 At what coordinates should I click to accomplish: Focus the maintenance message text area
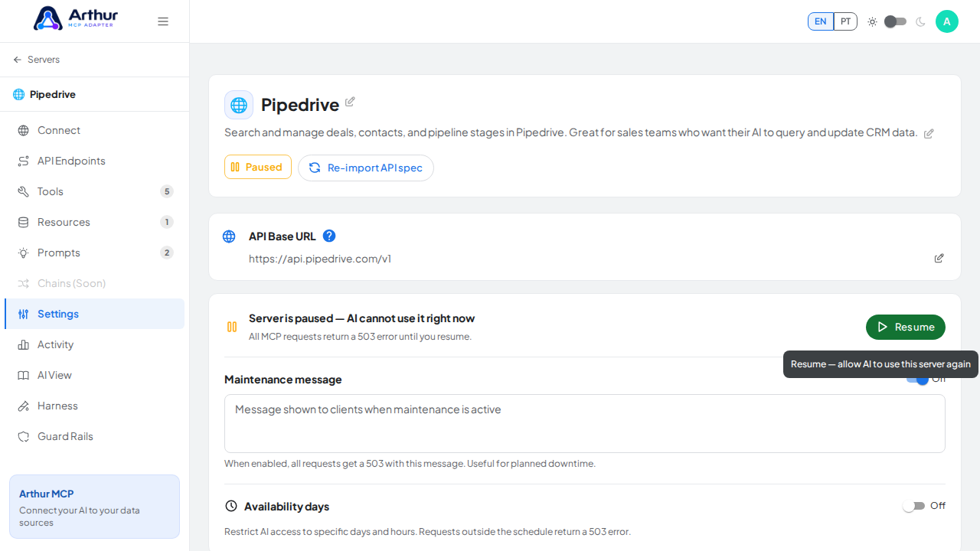pos(585,423)
